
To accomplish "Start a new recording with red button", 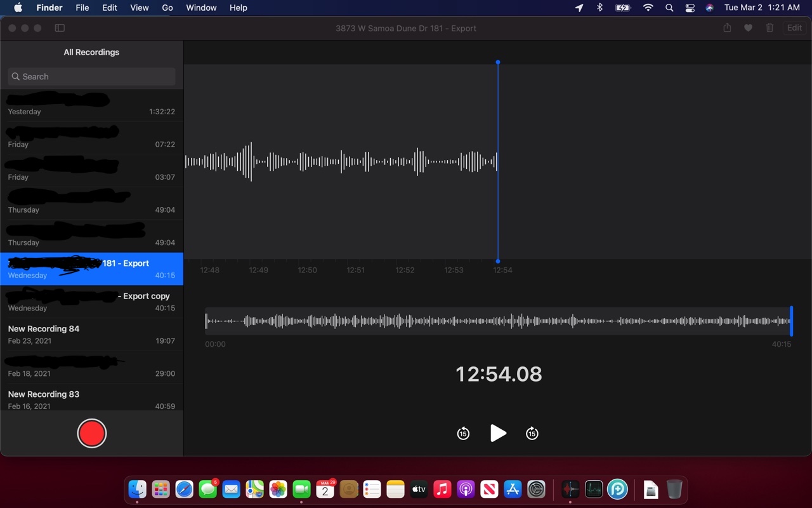I will (91, 433).
